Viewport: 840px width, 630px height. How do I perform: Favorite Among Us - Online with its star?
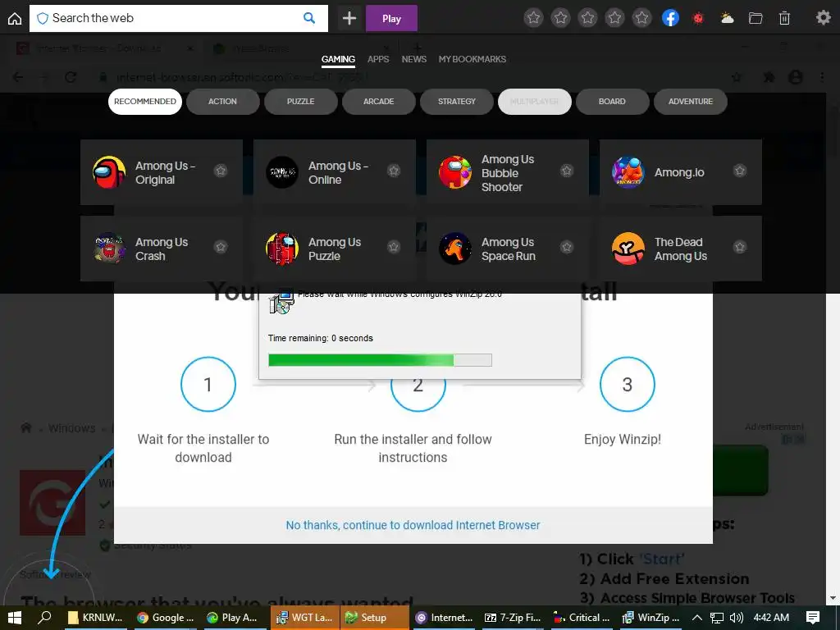pos(394,171)
